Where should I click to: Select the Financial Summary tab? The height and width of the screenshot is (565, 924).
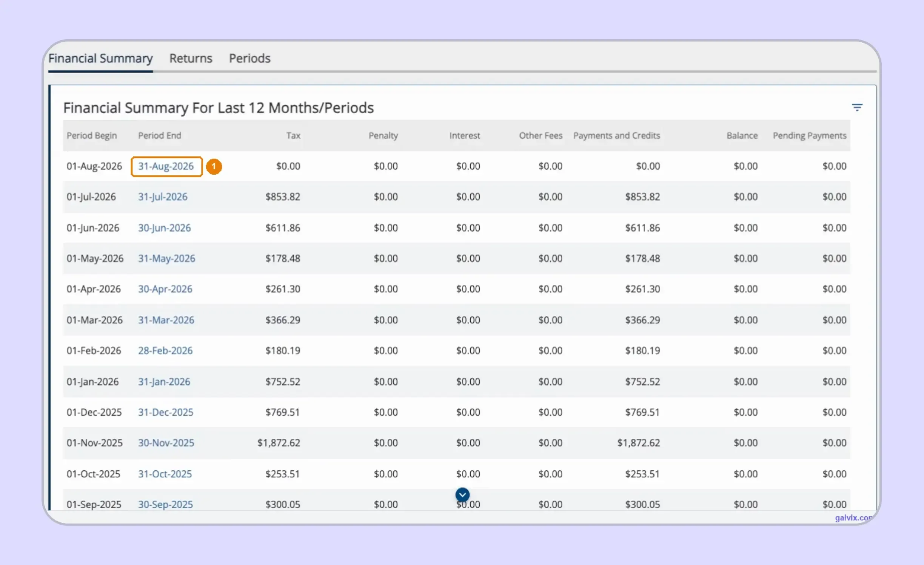coord(100,58)
